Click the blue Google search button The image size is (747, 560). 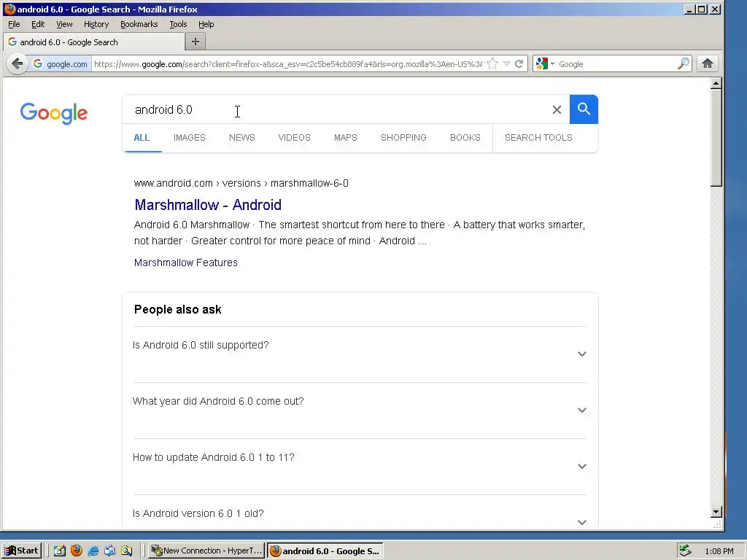pyautogui.click(x=584, y=109)
